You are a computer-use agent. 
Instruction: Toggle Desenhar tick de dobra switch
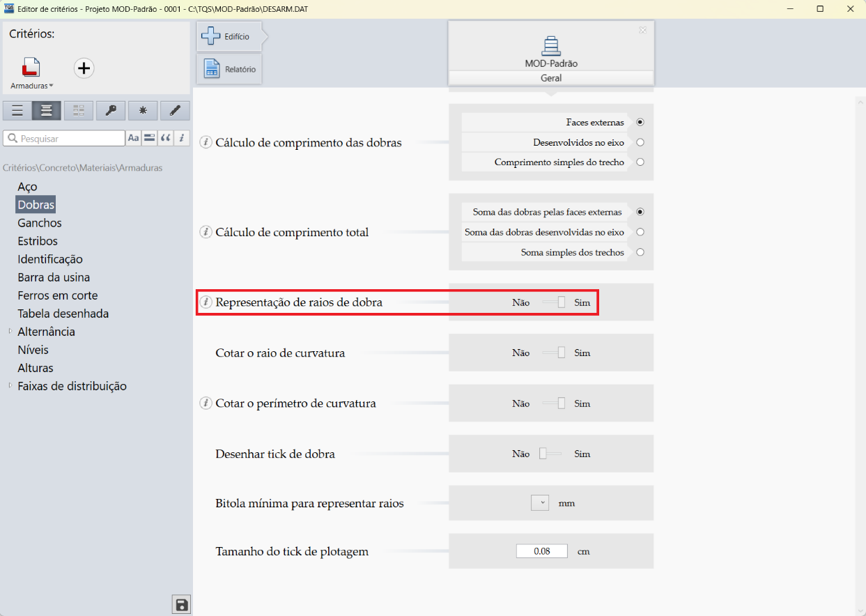pyautogui.click(x=552, y=454)
